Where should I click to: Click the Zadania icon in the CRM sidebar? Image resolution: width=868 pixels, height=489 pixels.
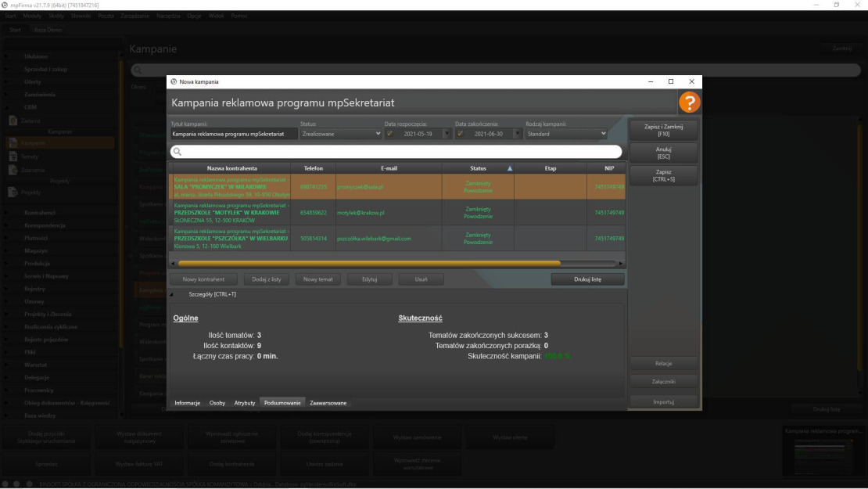[13, 120]
